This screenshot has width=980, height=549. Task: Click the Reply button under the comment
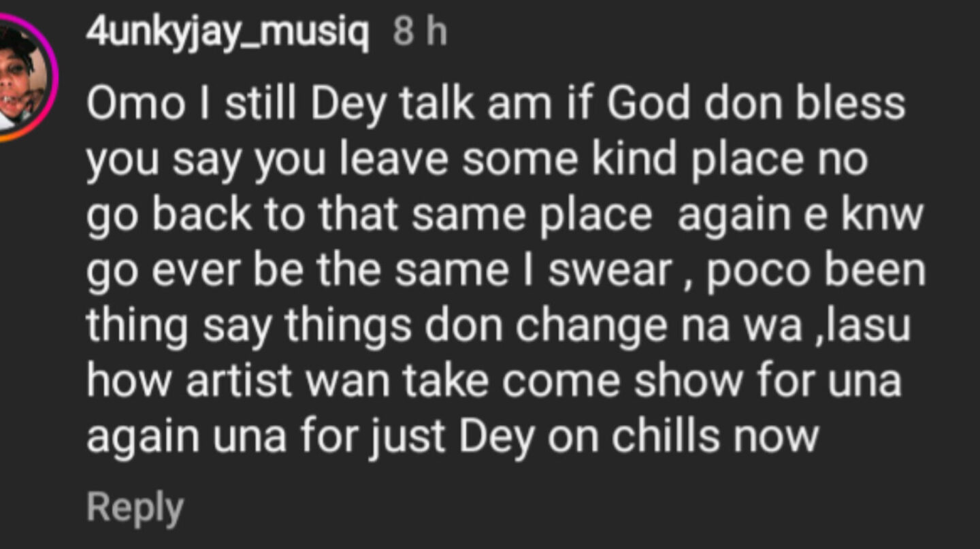tap(135, 508)
